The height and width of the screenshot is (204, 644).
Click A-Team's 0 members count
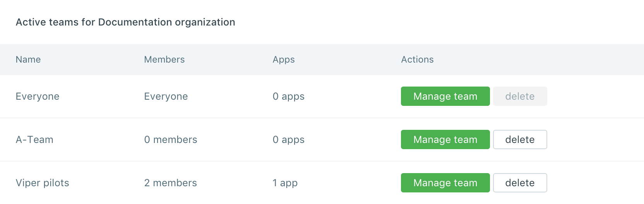171,139
